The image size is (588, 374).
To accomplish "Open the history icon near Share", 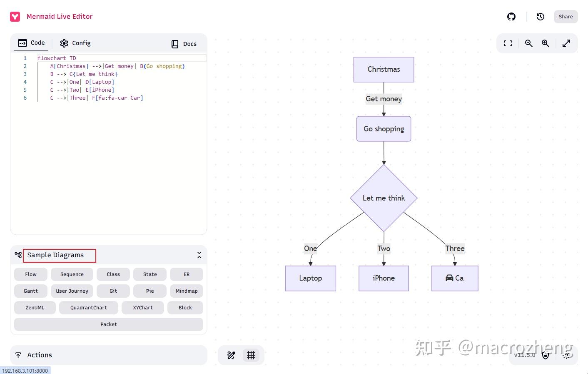I will (541, 17).
